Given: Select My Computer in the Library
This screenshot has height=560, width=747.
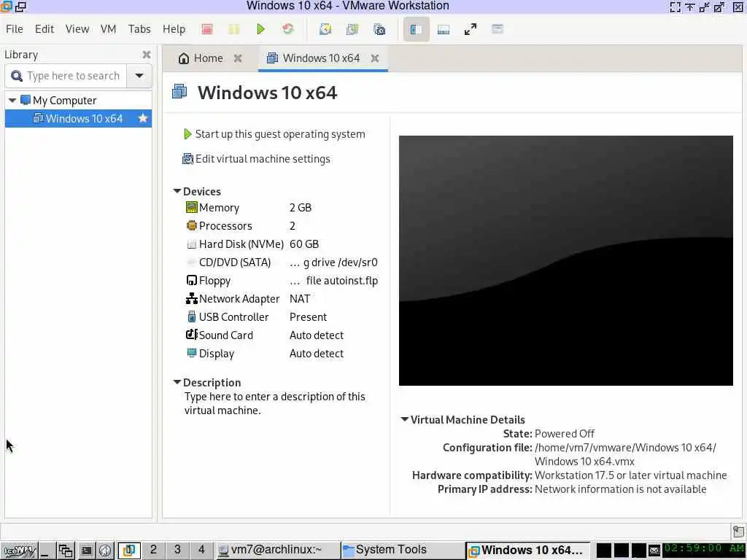Looking at the screenshot, I should tap(64, 101).
